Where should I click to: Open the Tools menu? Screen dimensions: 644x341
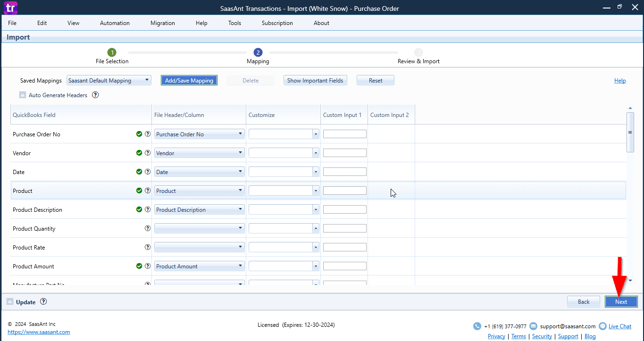pyautogui.click(x=234, y=23)
